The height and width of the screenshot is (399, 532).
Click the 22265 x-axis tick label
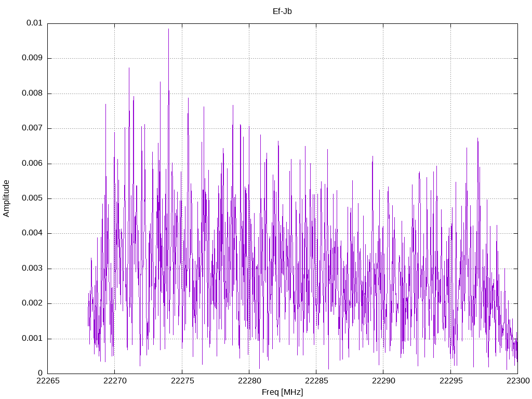tap(48, 381)
